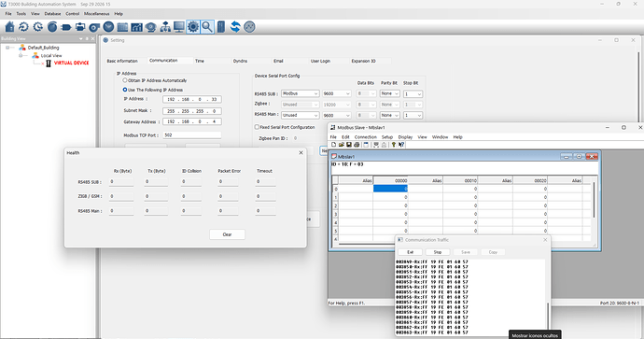Open the RS485 SUB protocol dropdown (Modbus)
This screenshot has width=644, height=339.
[x=301, y=93]
